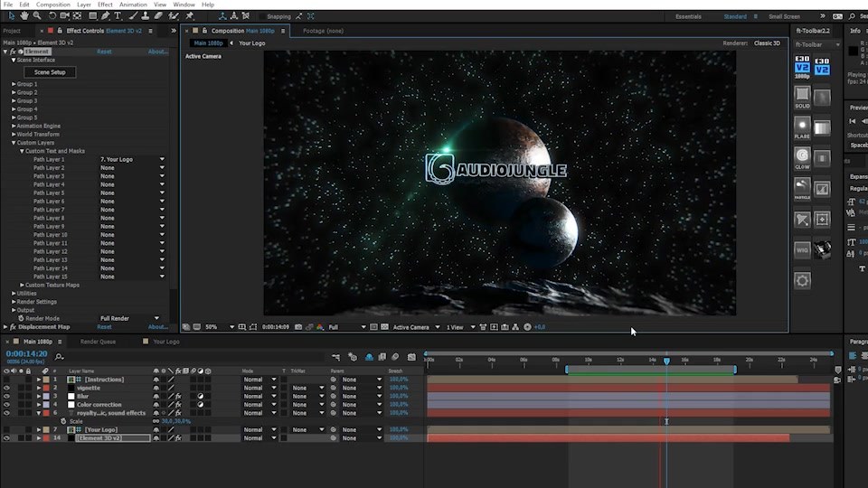Viewport: 868px width, 488px height.
Task: Select the Clone Stamp tool
Action: pos(145,16)
